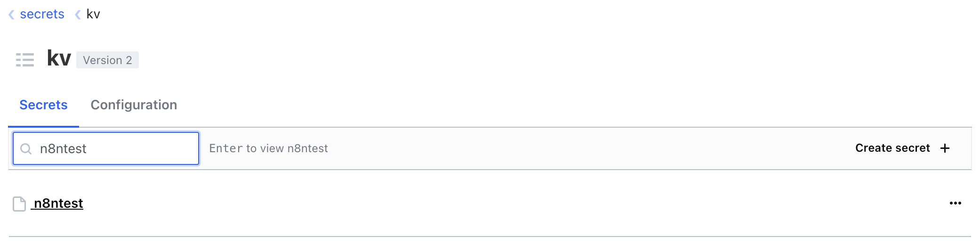Switch to the Configuration tab

coord(134,105)
